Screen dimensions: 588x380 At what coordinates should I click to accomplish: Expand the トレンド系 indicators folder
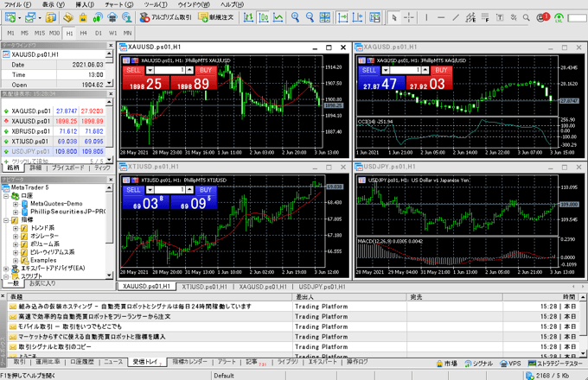point(16,228)
